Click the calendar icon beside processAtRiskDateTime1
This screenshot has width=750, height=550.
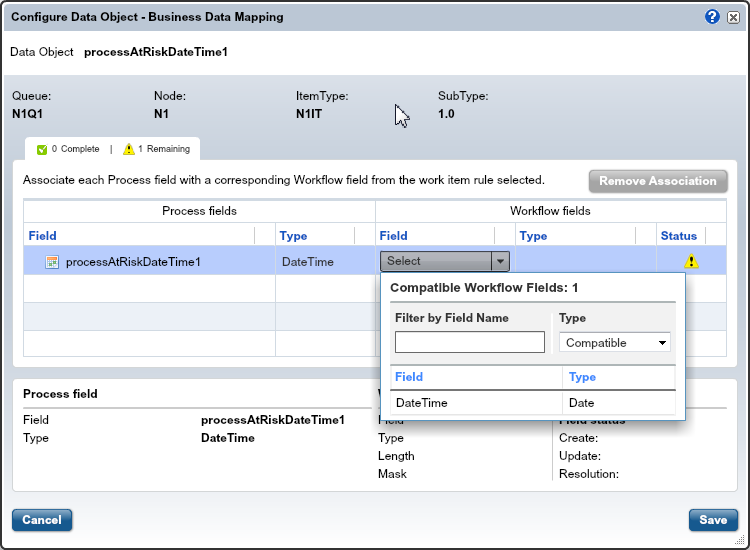[52, 262]
